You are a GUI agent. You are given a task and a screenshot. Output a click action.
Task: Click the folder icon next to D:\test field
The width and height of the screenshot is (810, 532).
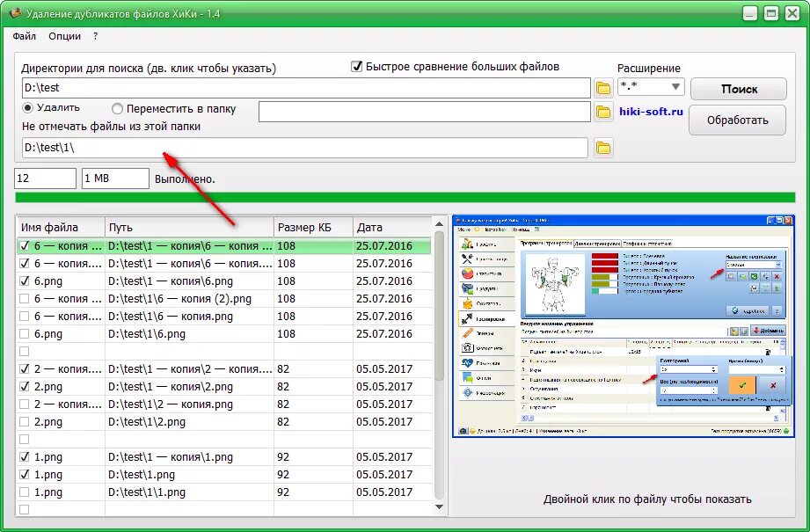(602, 88)
